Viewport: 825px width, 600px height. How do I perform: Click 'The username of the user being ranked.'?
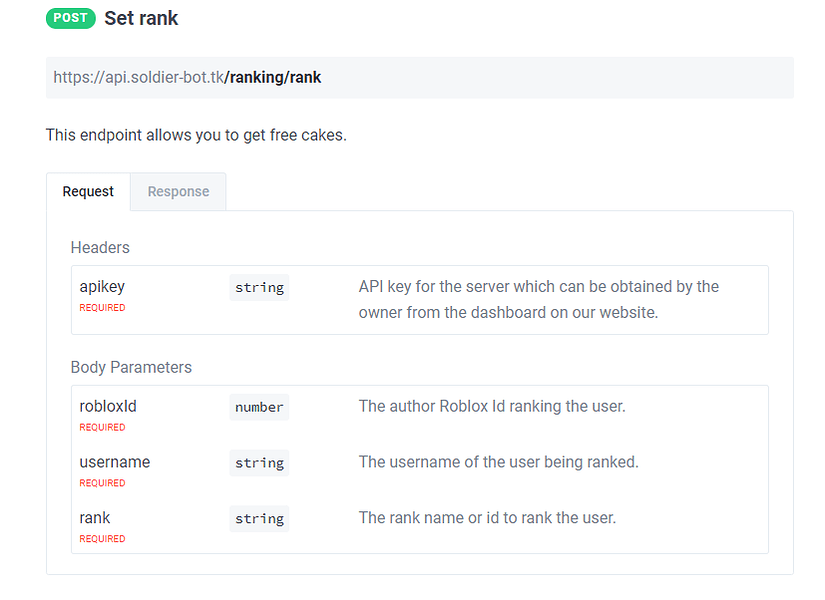pyautogui.click(x=498, y=462)
